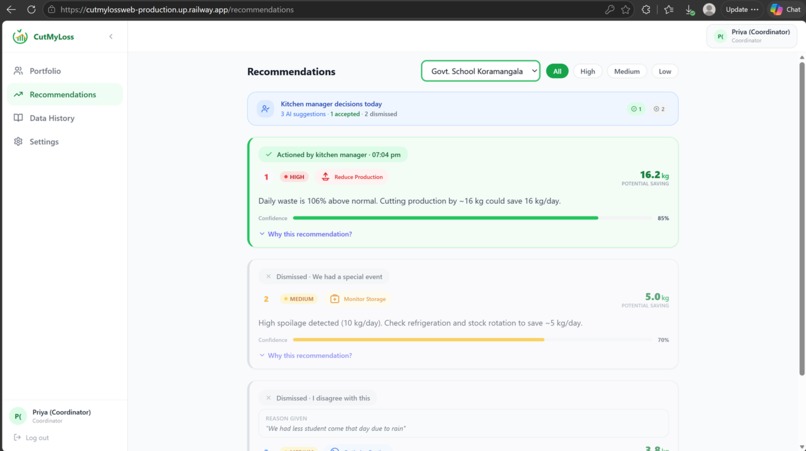Open the password key icon in address bar
806x451 pixels.
pyautogui.click(x=609, y=9)
